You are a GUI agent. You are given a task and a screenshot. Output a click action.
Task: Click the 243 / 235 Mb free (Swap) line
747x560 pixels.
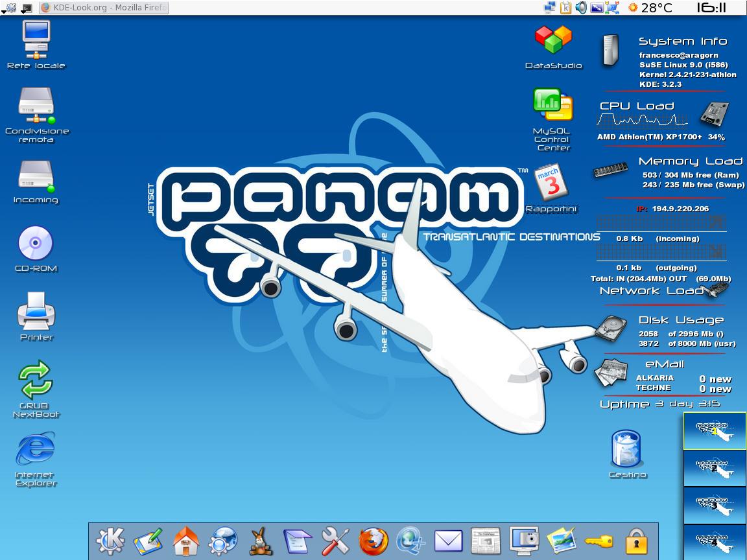(x=693, y=185)
